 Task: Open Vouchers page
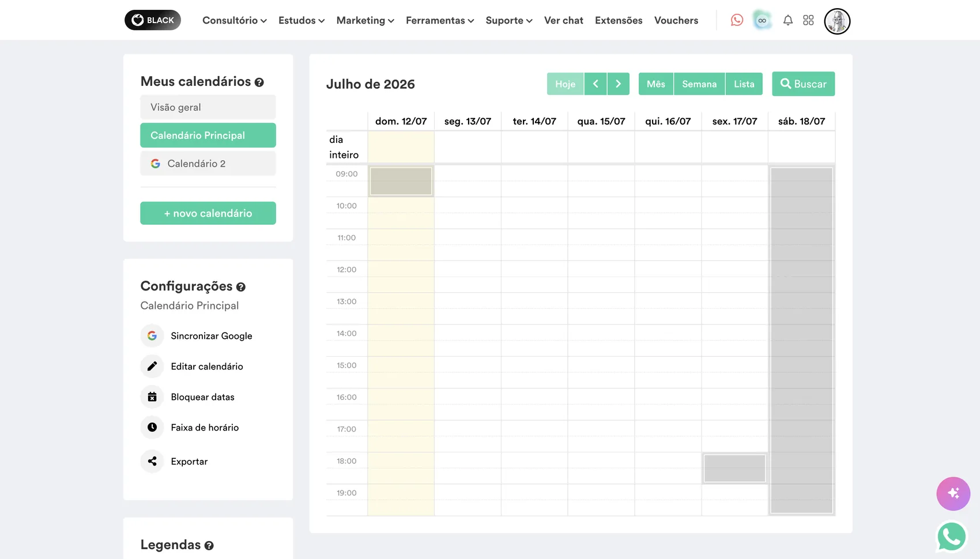coord(676,20)
